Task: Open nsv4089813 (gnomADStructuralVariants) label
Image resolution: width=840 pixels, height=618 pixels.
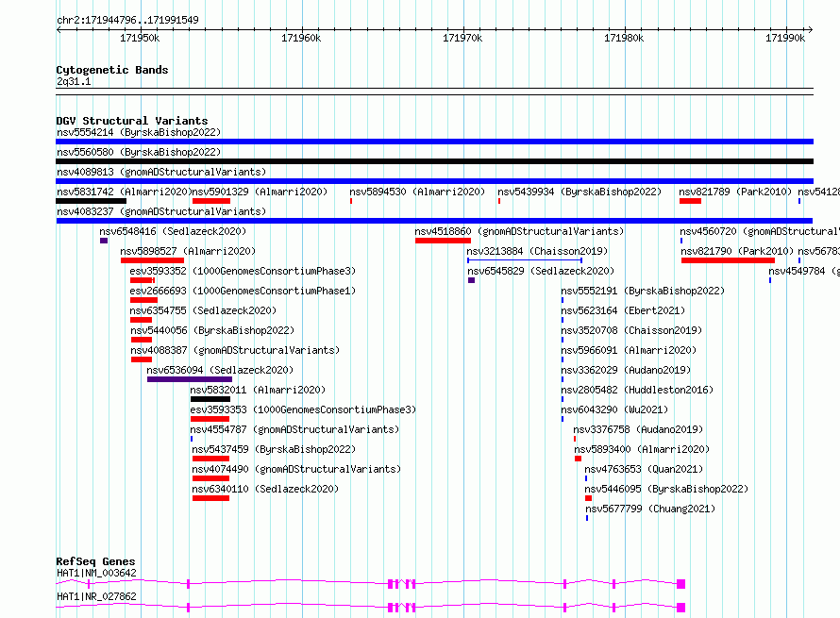Action: (161, 172)
